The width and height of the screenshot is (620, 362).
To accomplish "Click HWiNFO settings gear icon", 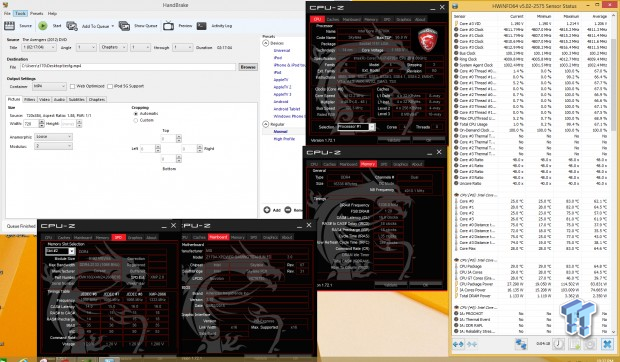I will 590,344.
